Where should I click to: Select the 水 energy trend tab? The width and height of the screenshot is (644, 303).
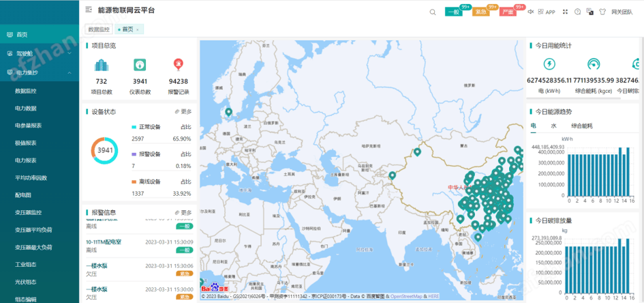pyautogui.click(x=553, y=126)
